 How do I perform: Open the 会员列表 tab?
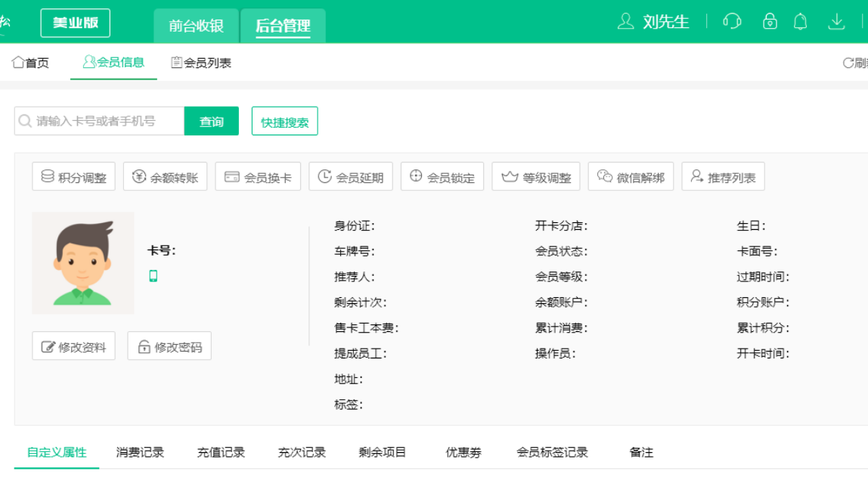[201, 63]
